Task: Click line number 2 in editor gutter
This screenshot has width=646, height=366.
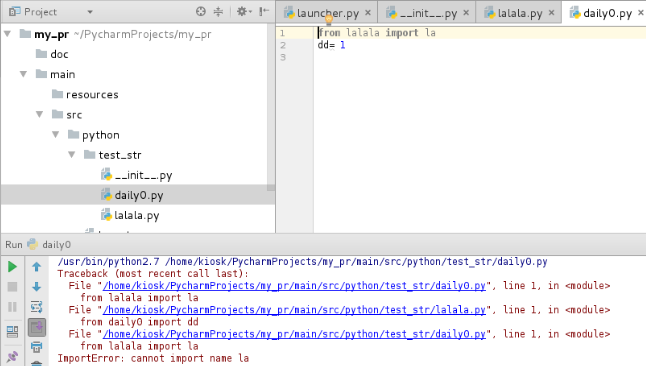Action: pos(283,45)
